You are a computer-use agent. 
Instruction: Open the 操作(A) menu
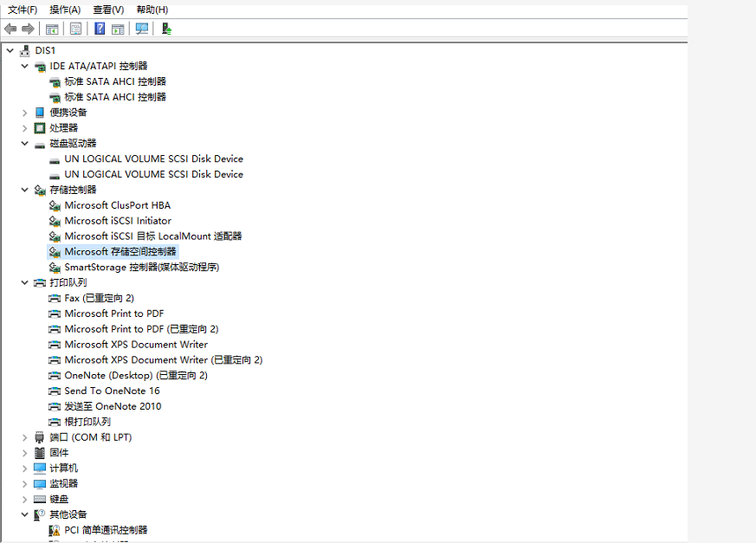[x=65, y=10]
